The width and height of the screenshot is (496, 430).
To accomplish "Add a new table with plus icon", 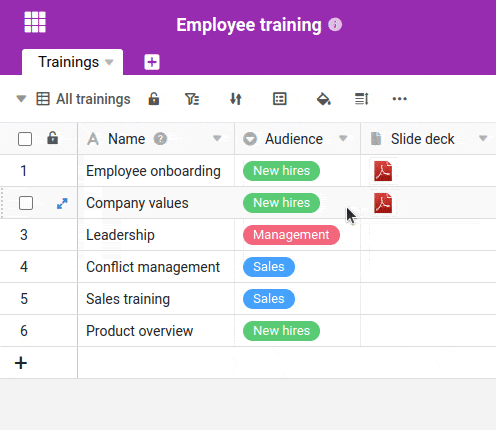I will pyautogui.click(x=152, y=62).
